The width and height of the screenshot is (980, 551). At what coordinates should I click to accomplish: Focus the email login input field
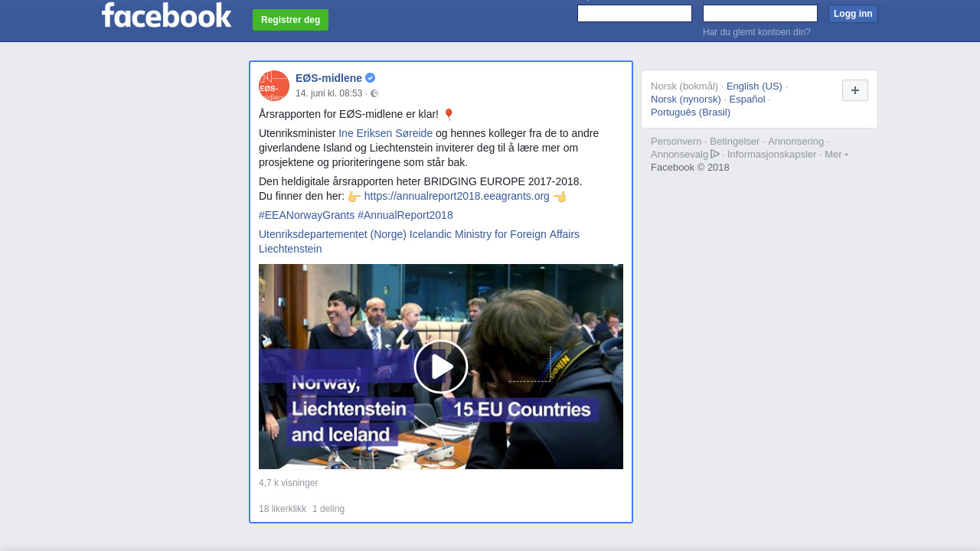pos(635,14)
